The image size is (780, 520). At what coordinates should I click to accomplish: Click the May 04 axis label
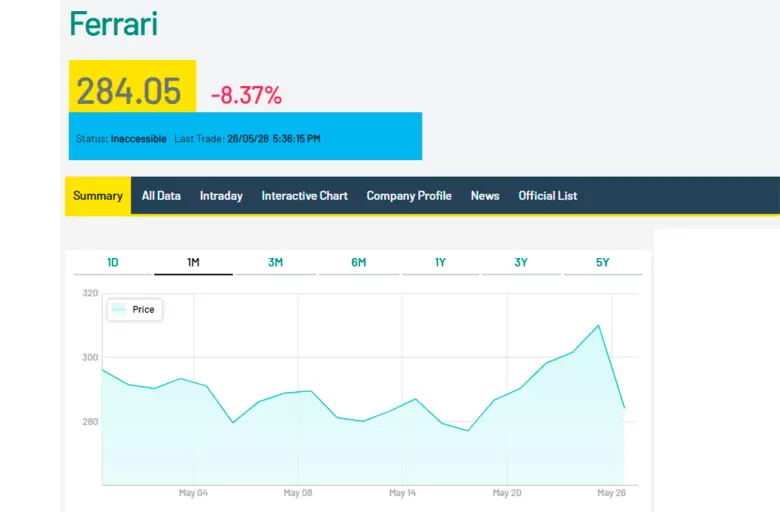[193, 493]
